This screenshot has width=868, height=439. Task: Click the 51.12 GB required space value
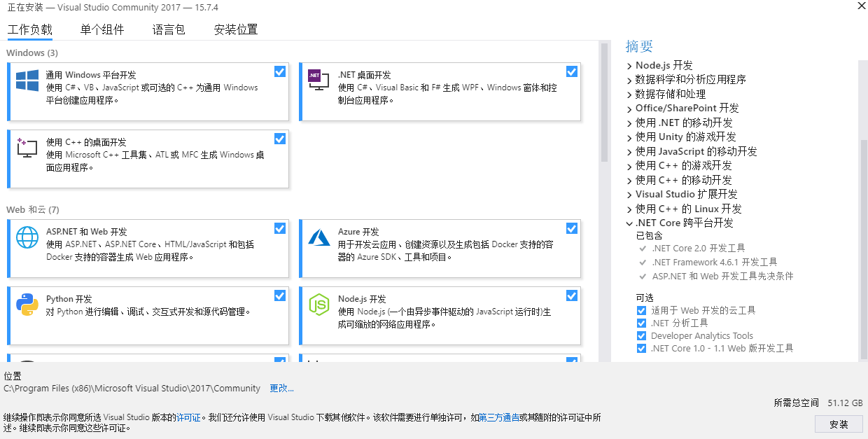coord(845,403)
